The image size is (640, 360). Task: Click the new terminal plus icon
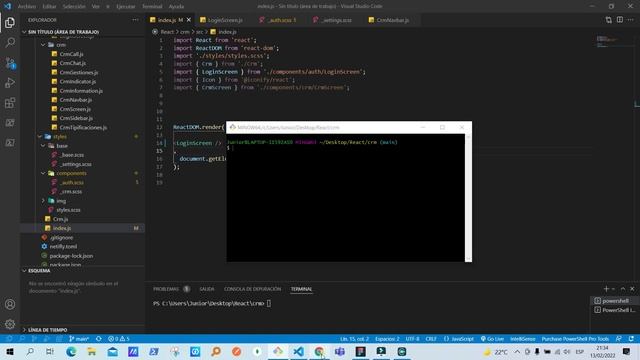(606, 289)
